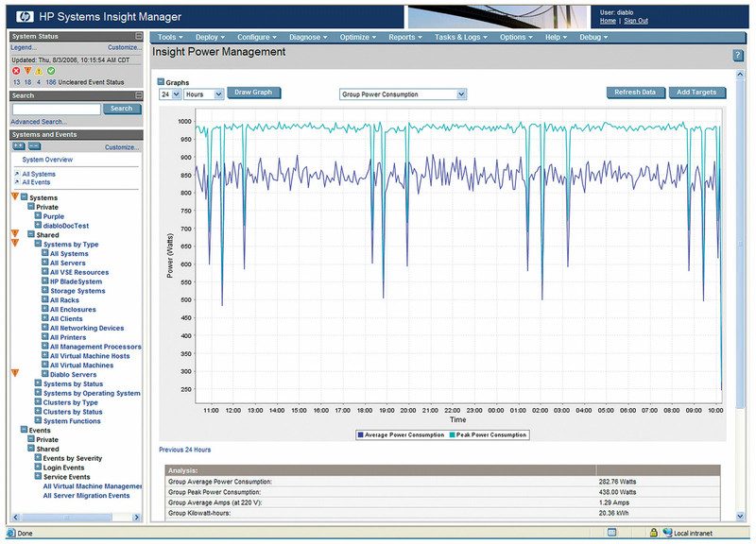This screenshot has height=544, width=756.
Task: Click inside the search input field
Action: click(55, 109)
